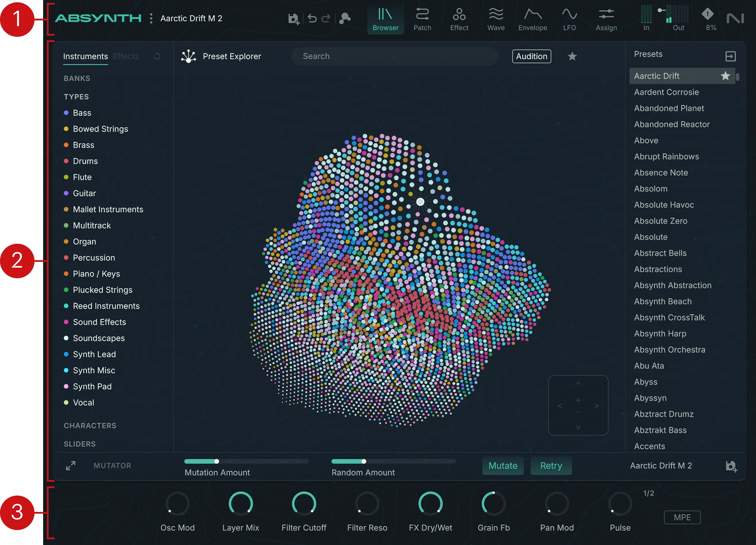Select the Abandoned Planet preset

(x=669, y=108)
